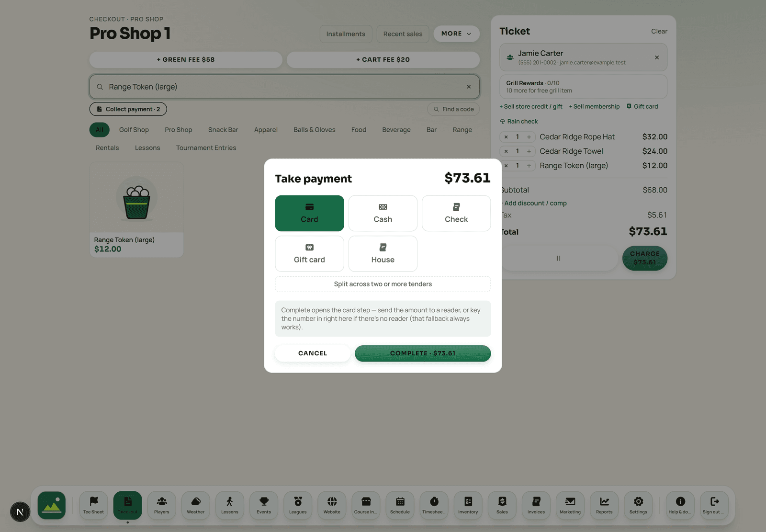Image resolution: width=766 pixels, height=532 pixels.
Task: Clear the ticket
Action: (659, 31)
